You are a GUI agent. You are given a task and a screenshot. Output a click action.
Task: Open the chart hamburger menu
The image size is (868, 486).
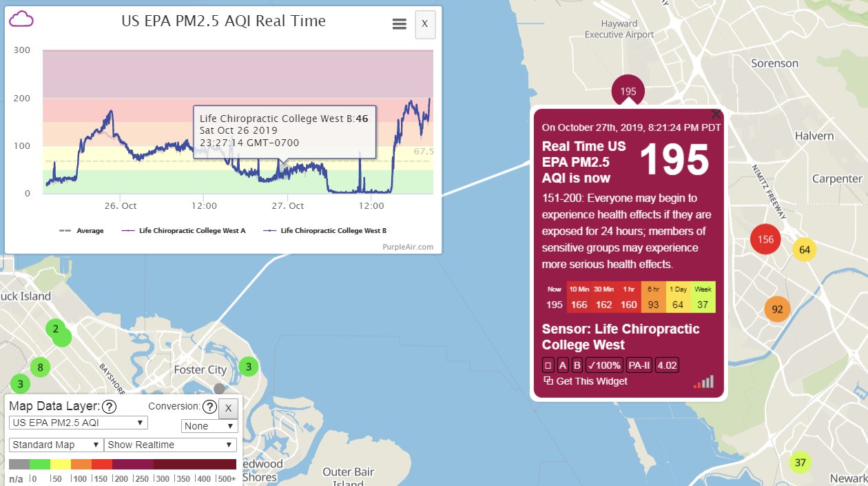[399, 24]
